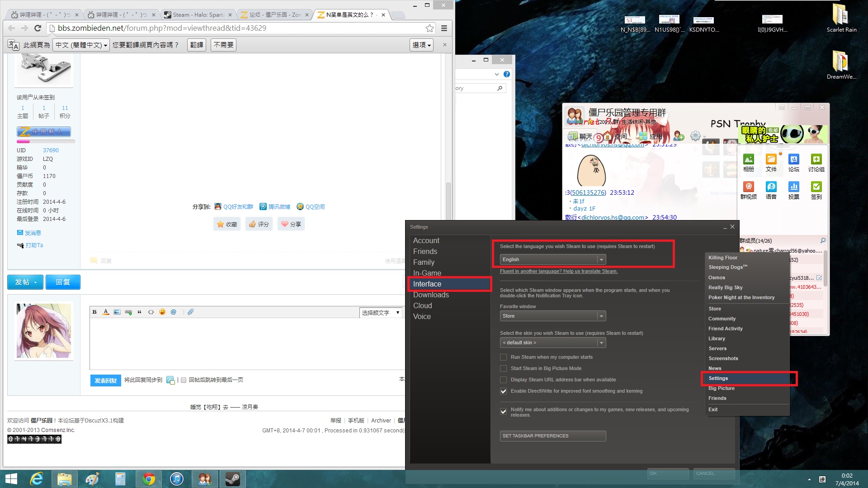Click the paperclip attachment icon in reply editor
The width and height of the screenshot is (868, 488).
click(191, 312)
